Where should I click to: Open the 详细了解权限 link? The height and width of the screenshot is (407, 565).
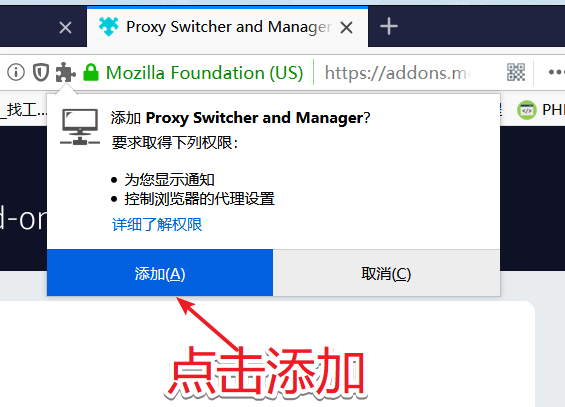157,225
